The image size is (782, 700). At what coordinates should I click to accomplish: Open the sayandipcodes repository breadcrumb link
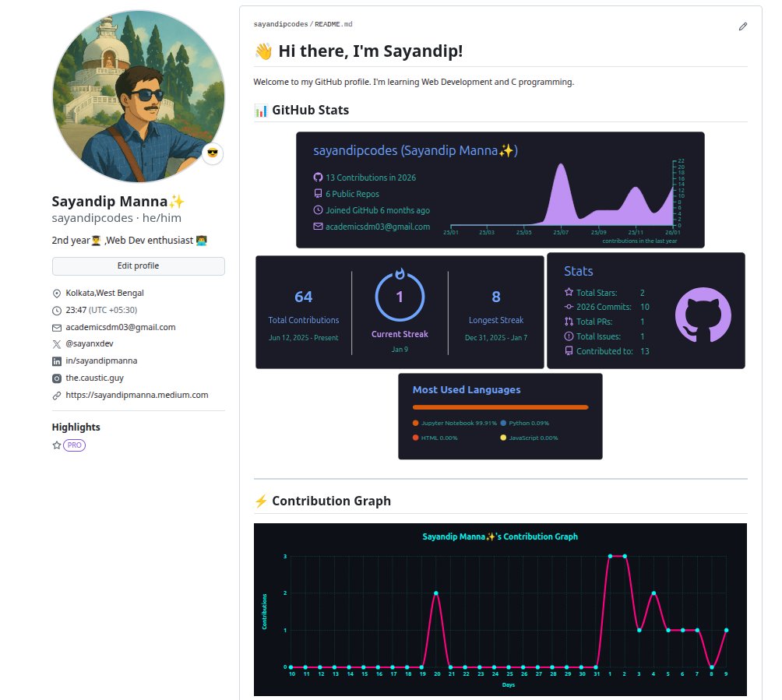280,24
